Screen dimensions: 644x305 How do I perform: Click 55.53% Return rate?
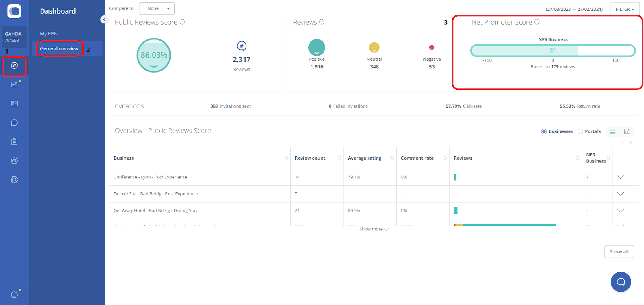click(x=580, y=106)
